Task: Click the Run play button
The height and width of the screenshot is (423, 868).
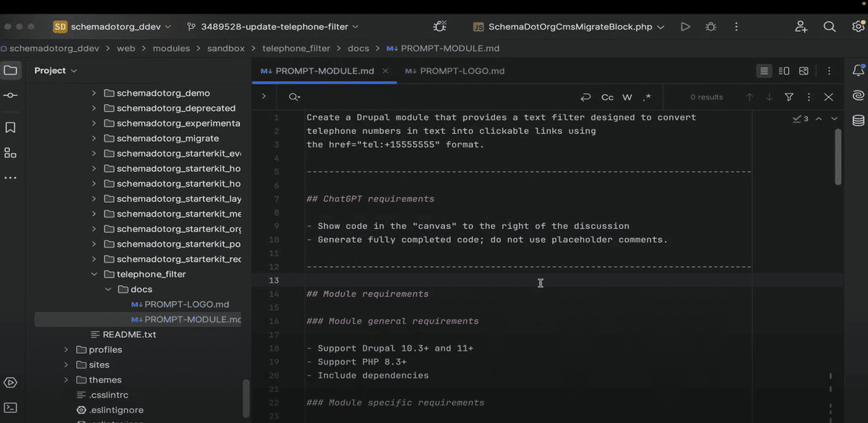Action: coord(685,27)
